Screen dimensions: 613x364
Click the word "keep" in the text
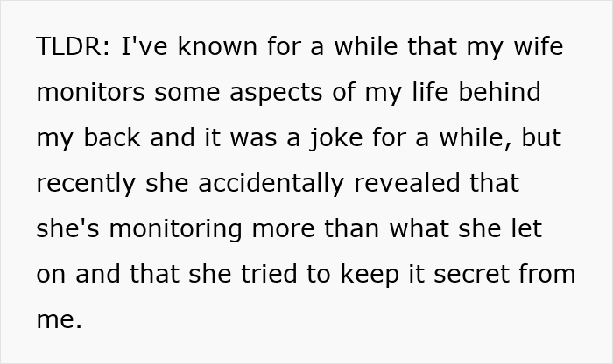(370, 275)
